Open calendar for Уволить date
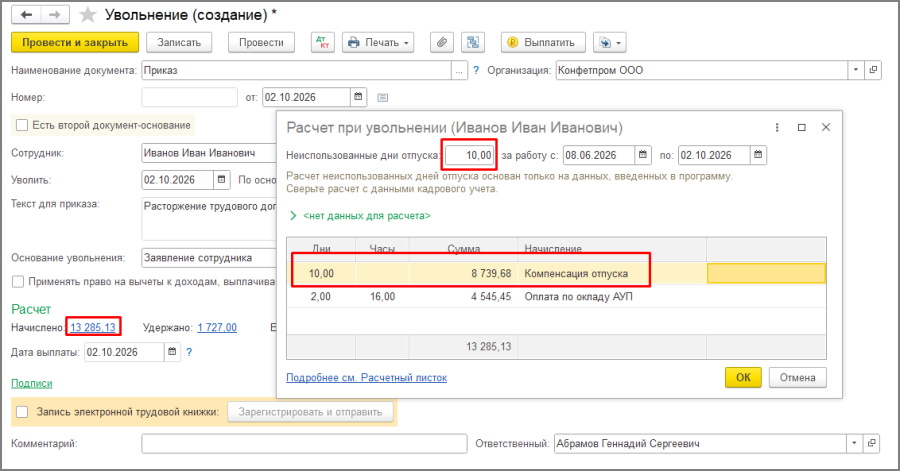This screenshot has width=900, height=471. (222, 180)
